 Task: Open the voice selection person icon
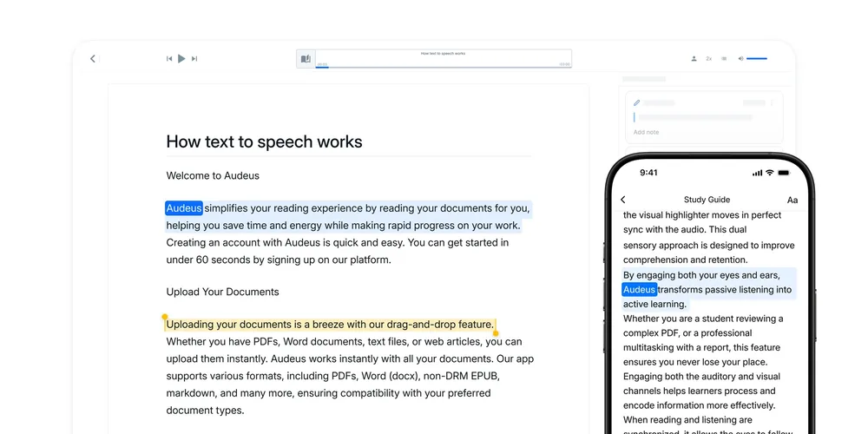point(694,59)
